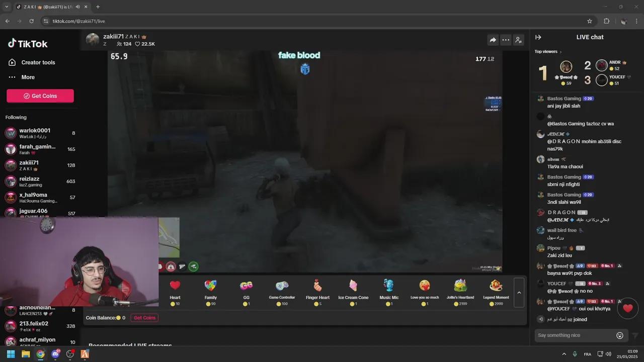Image resolution: width=644 pixels, height=362 pixels.
Task: Send the GG gift
Action: tap(246, 292)
